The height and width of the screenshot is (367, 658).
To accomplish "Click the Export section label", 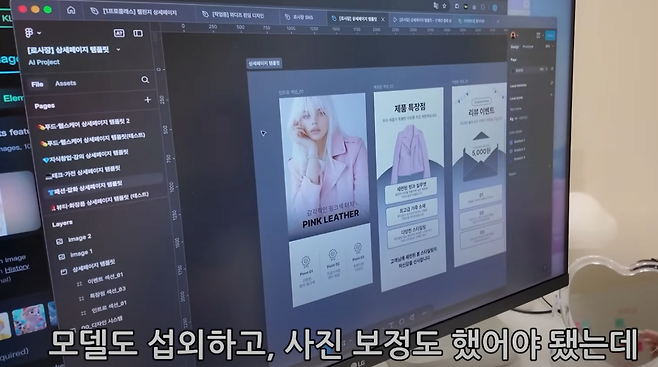I will (513, 174).
